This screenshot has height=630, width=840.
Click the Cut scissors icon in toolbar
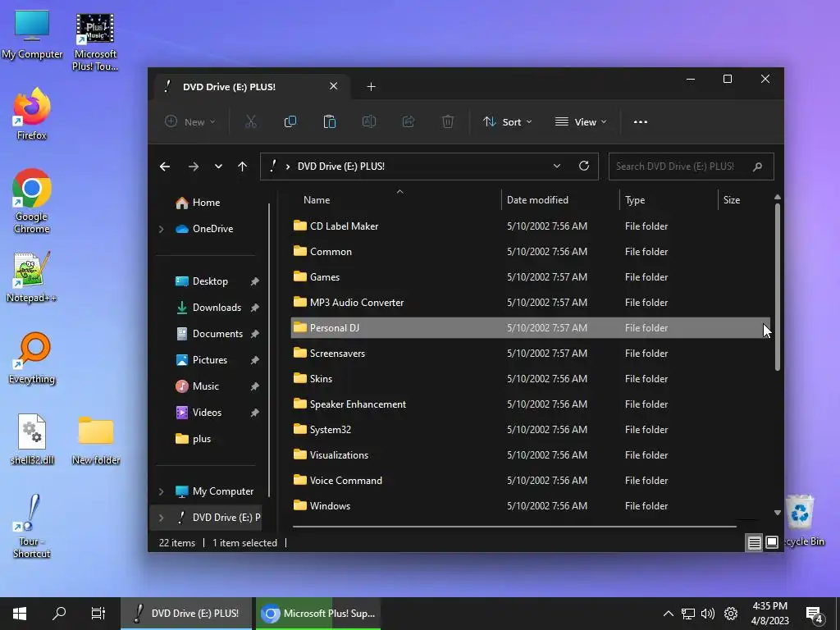[x=251, y=121]
